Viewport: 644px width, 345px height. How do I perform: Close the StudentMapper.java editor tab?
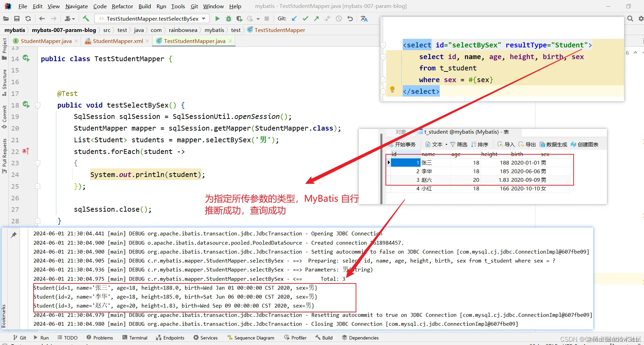click(x=76, y=41)
